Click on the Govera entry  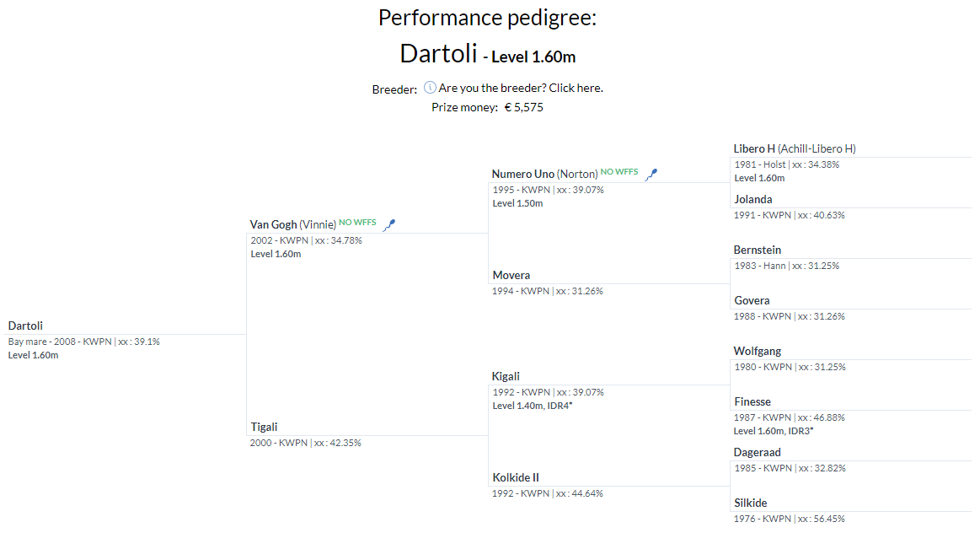tap(752, 301)
